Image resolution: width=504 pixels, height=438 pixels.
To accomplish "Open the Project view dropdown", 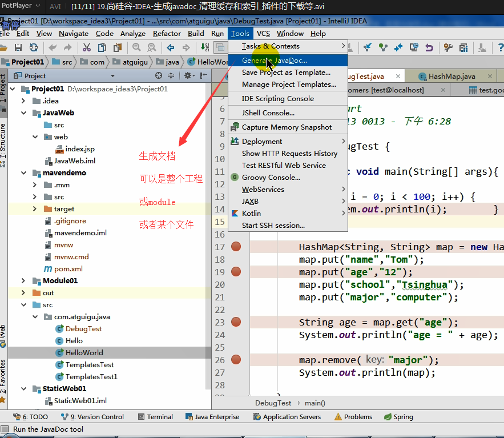I will tap(112, 76).
